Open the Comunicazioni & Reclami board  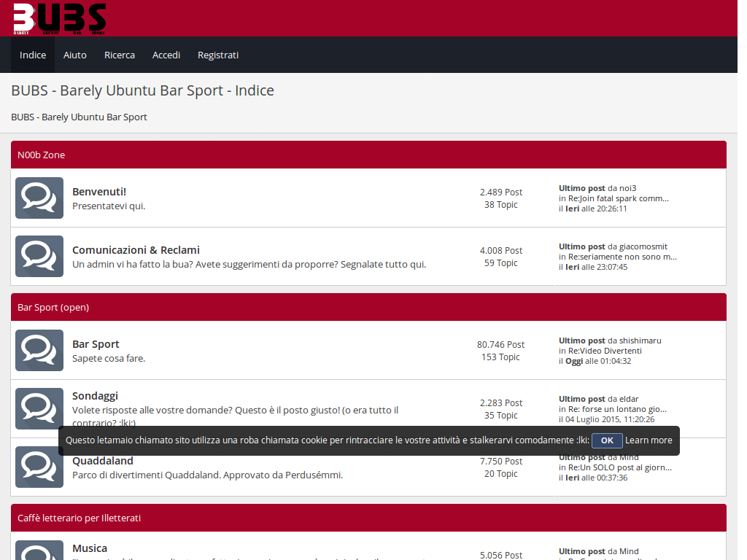point(136,250)
